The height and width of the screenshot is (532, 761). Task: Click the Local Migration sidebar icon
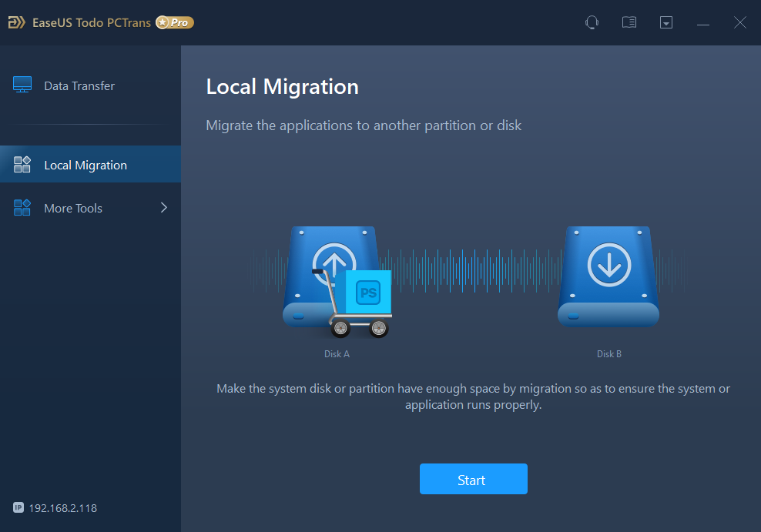tap(22, 165)
